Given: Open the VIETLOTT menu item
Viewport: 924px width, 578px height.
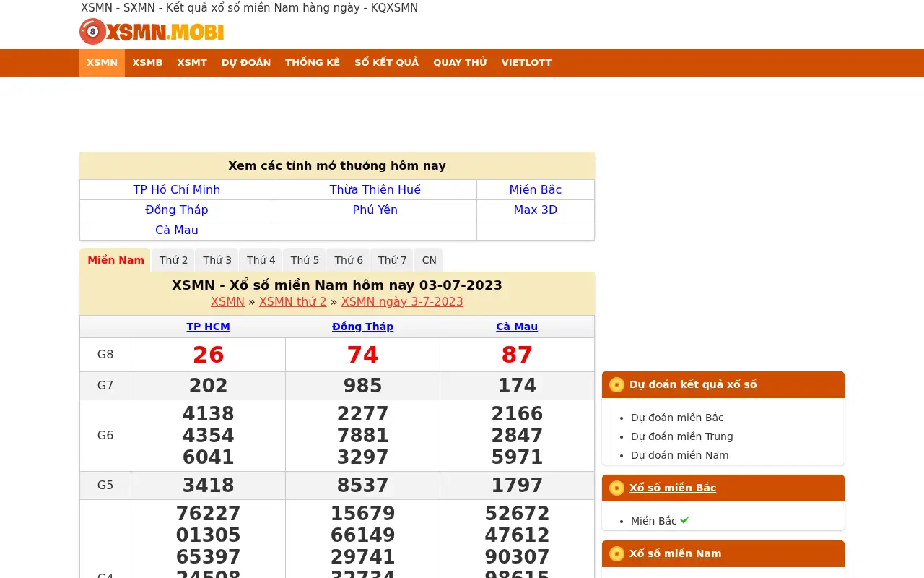Looking at the screenshot, I should 526,63.
